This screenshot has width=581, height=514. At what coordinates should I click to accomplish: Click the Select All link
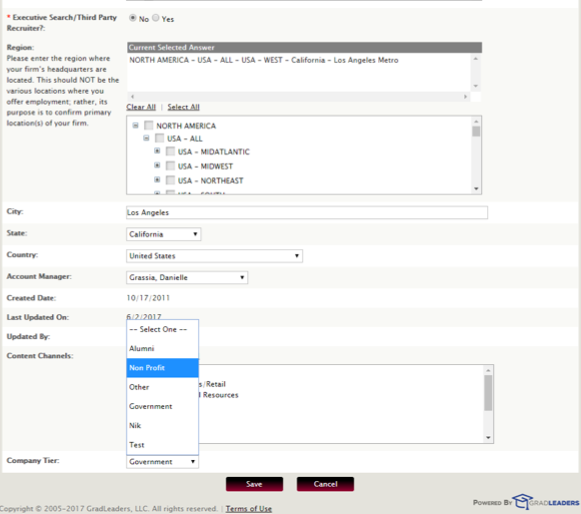[183, 107]
